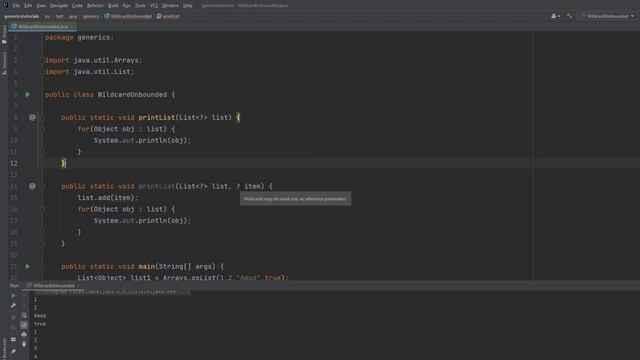Open the Build menu
Screen dimensions: 640x360
tap(113, 6)
